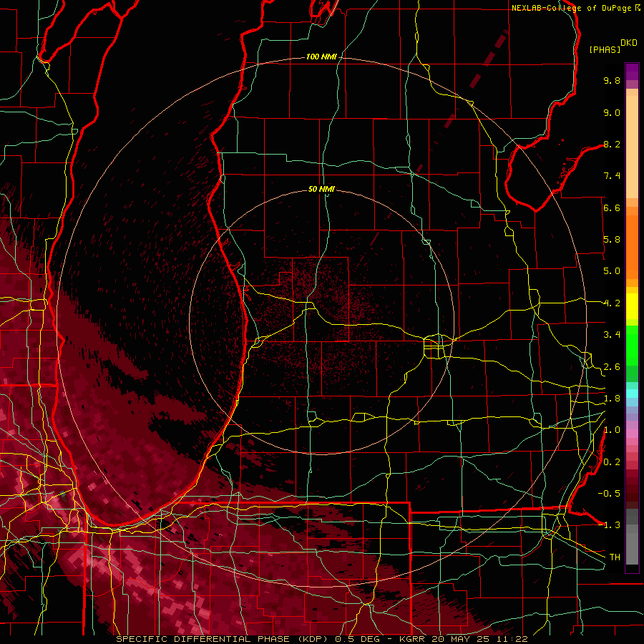Pick the pink segment of the color bar
This screenshot has height=644, width=644.
(x=632, y=434)
